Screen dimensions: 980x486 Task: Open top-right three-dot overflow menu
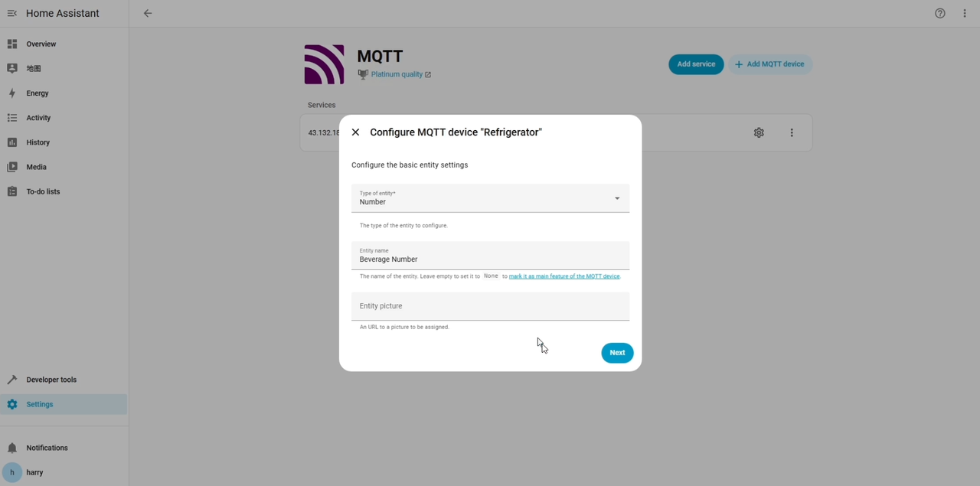[965, 13]
